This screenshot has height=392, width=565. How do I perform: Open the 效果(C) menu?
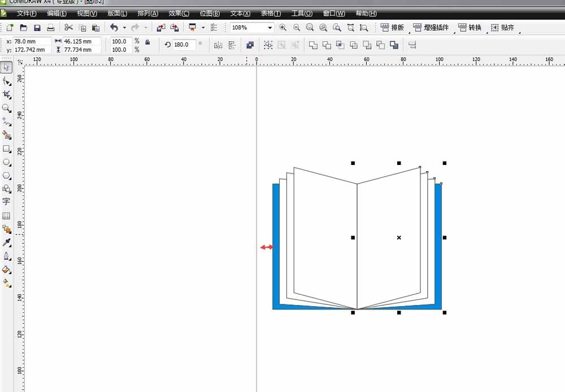(x=179, y=13)
